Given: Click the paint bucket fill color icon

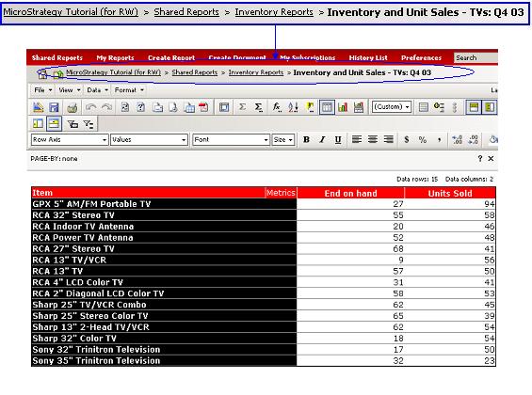Looking at the screenshot, I should (x=493, y=139).
